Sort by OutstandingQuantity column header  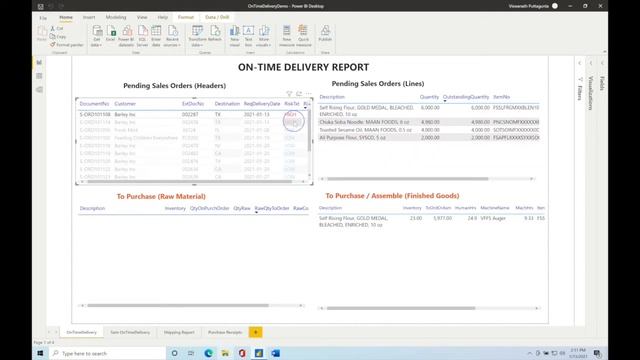(466, 97)
